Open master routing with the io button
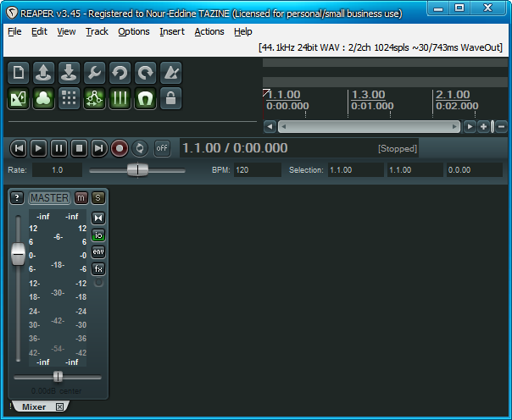 (x=98, y=235)
